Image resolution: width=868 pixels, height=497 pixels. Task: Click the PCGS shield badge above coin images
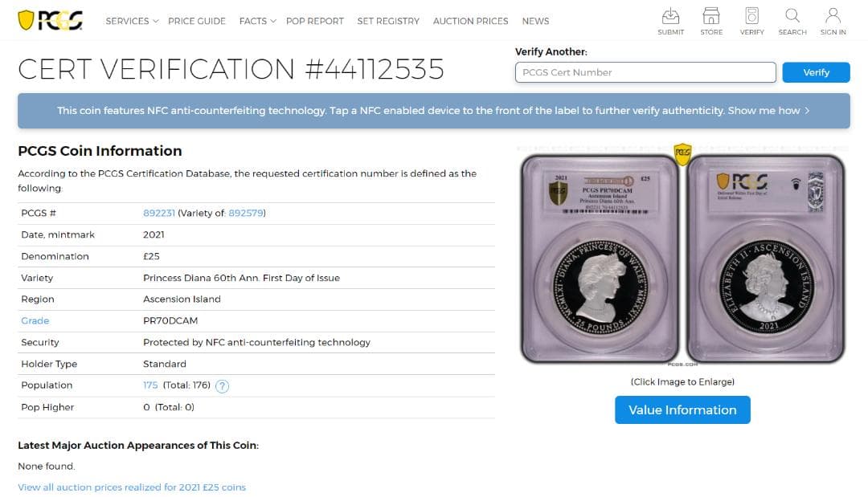tap(682, 153)
